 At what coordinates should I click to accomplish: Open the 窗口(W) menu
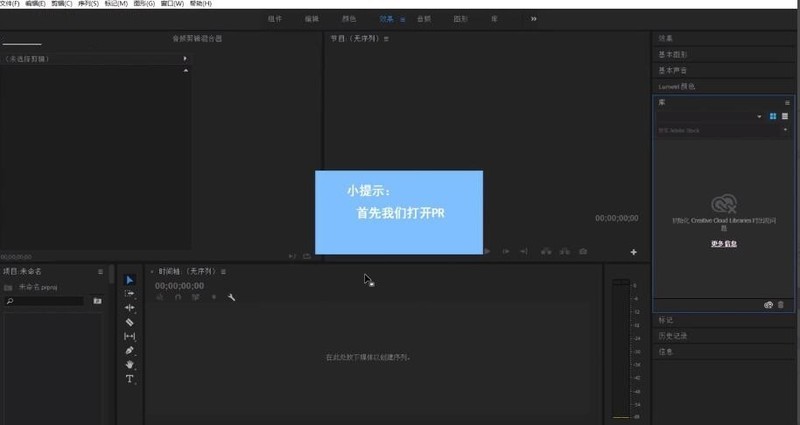(172, 4)
